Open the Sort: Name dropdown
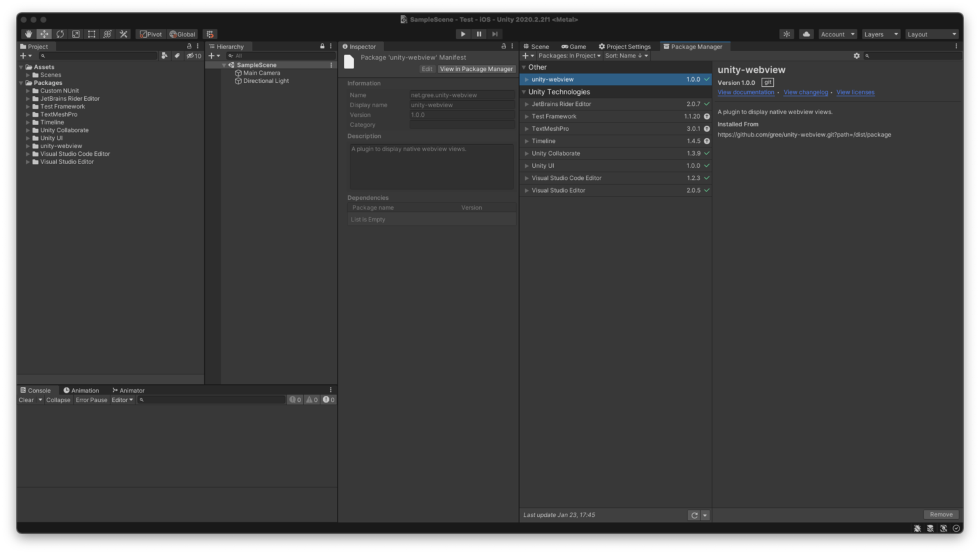 [x=626, y=56]
